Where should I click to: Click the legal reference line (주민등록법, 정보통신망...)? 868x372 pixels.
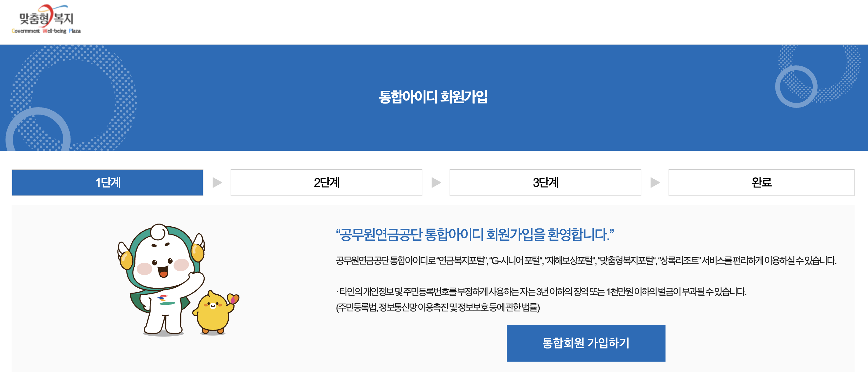(x=438, y=307)
